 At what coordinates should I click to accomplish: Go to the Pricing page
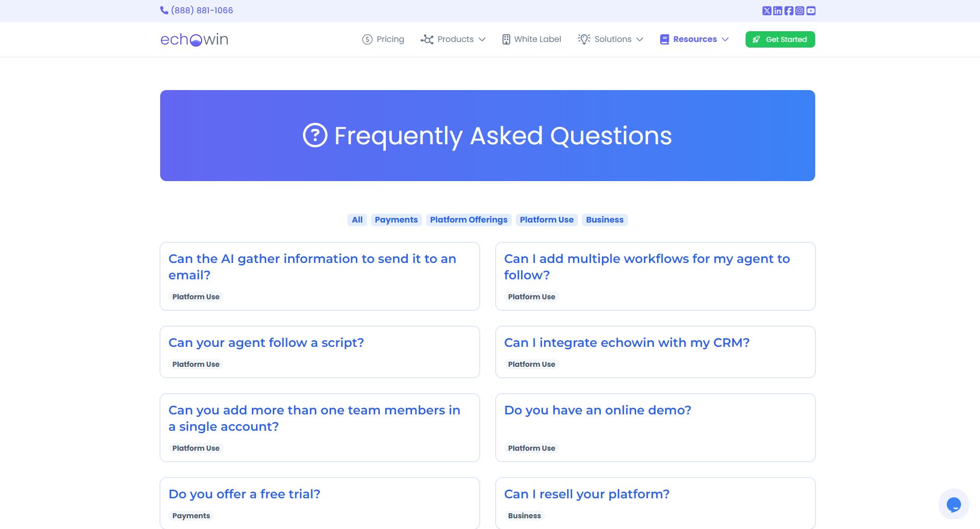pyautogui.click(x=383, y=39)
